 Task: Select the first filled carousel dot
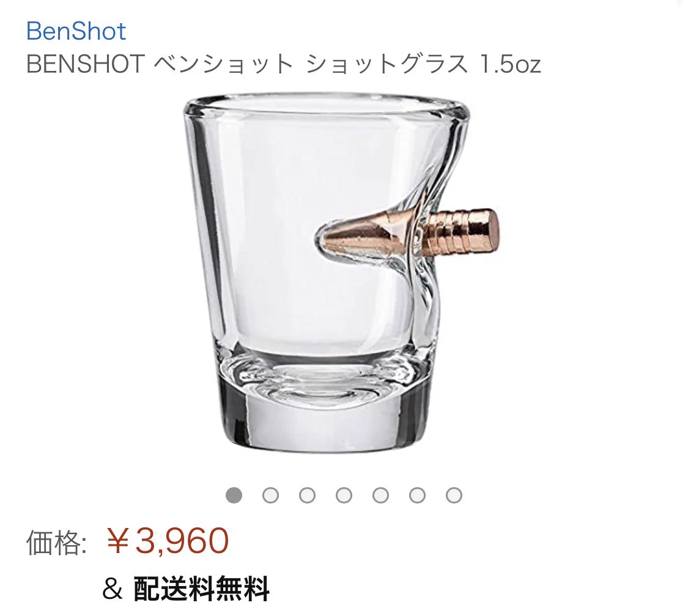point(234,496)
